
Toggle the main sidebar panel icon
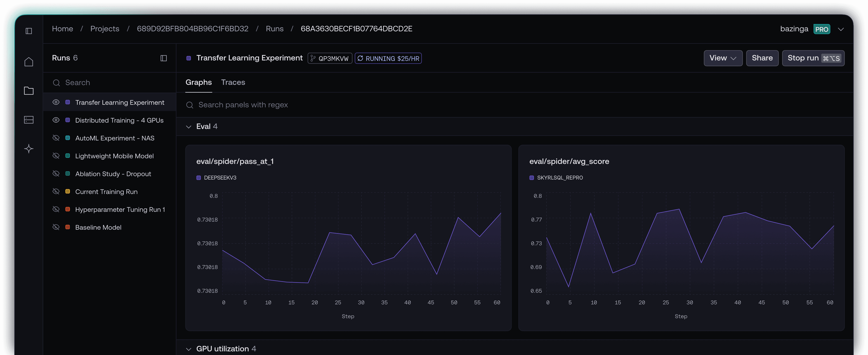pyautogui.click(x=29, y=31)
